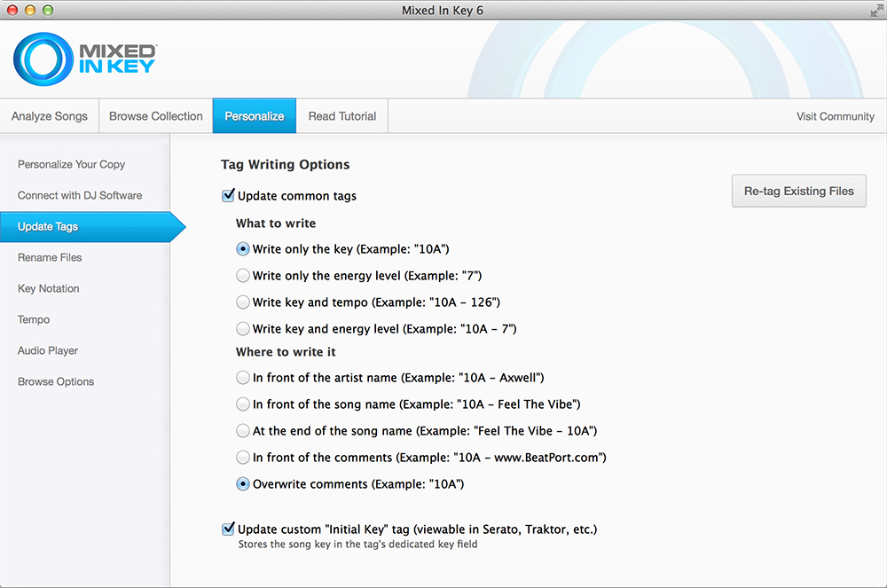
Task: Click the fullscreen arrows icon in title bar
Action: coord(875,11)
